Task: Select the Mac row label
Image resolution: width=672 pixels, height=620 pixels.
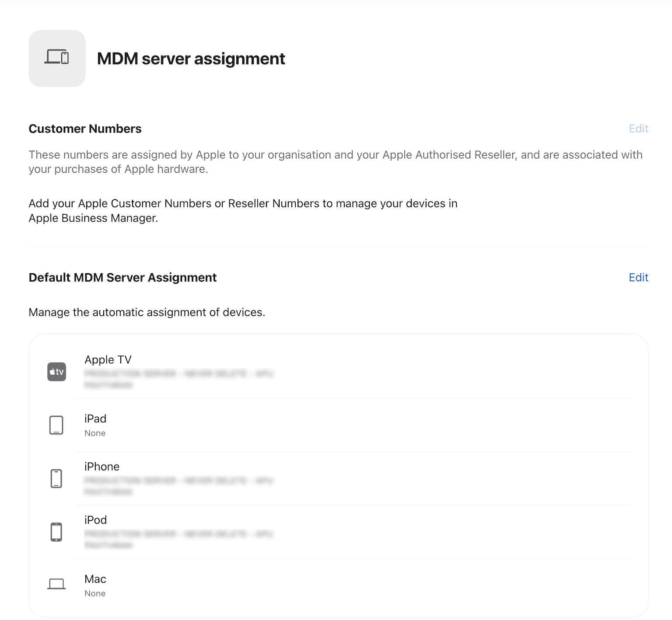Action: 95,579
